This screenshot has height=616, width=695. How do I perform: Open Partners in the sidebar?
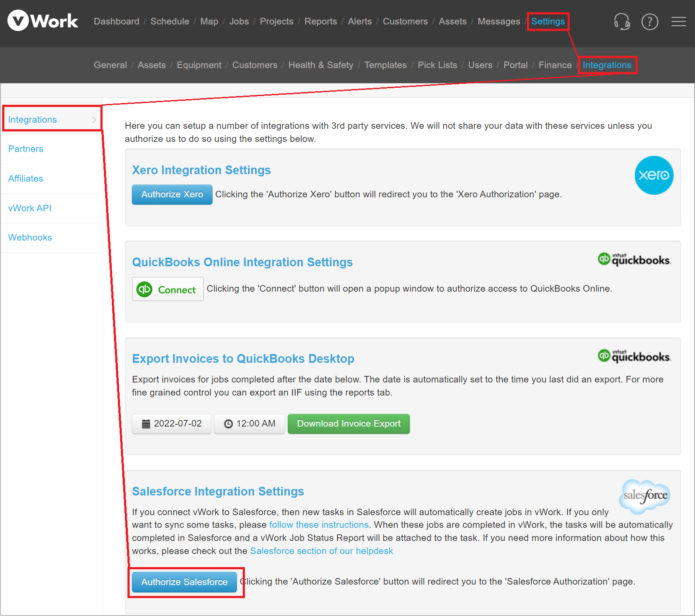52,149
